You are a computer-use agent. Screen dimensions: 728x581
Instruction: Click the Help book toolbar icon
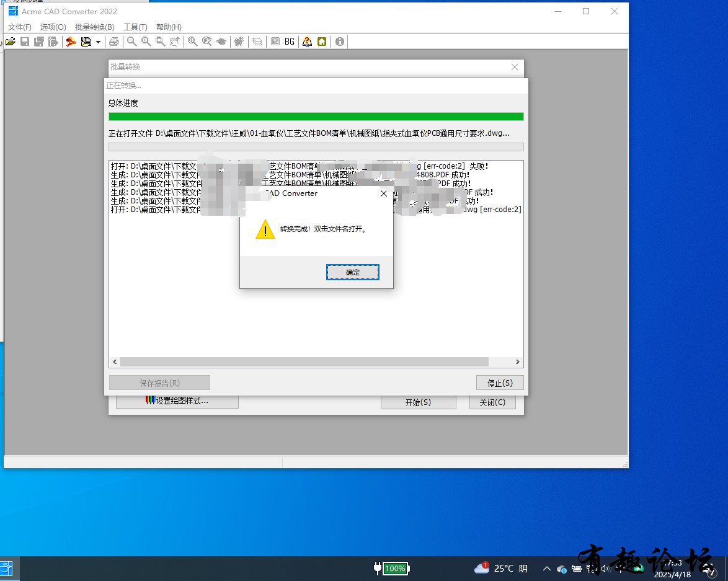coord(308,42)
